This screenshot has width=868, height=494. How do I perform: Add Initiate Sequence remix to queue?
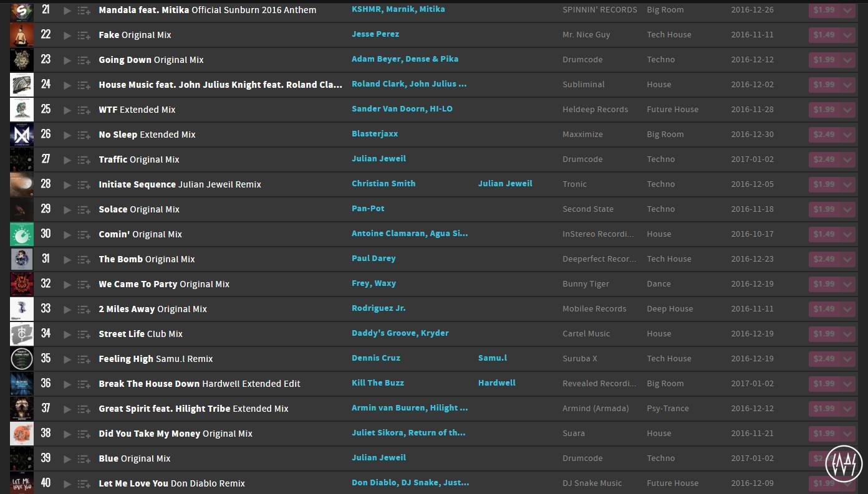click(84, 185)
